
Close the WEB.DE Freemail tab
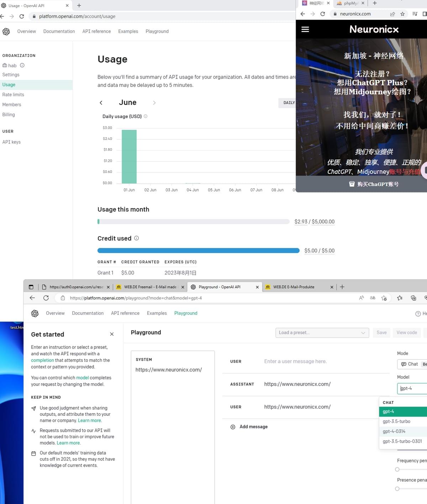coord(183,287)
